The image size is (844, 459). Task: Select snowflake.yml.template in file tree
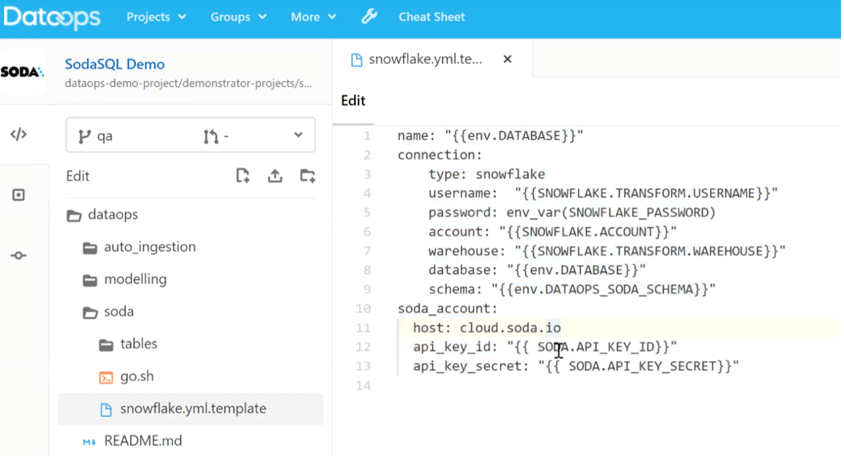tap(191, 409)
